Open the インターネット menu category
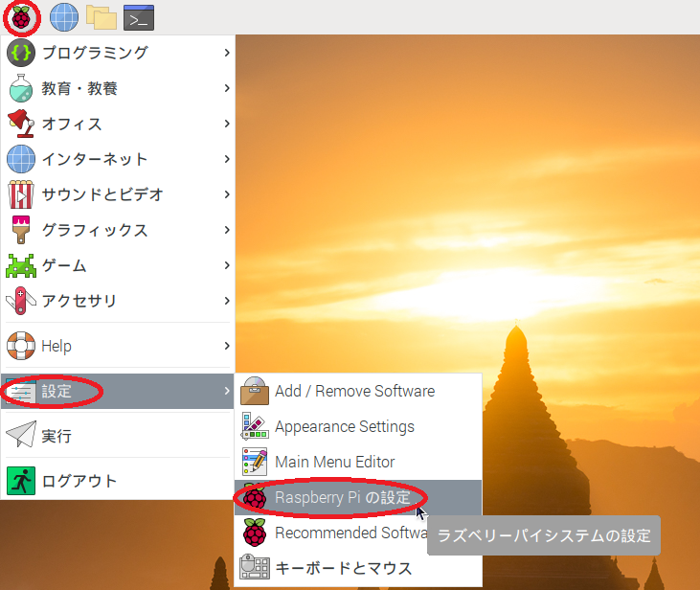The image size is (700, 590). 94,159
